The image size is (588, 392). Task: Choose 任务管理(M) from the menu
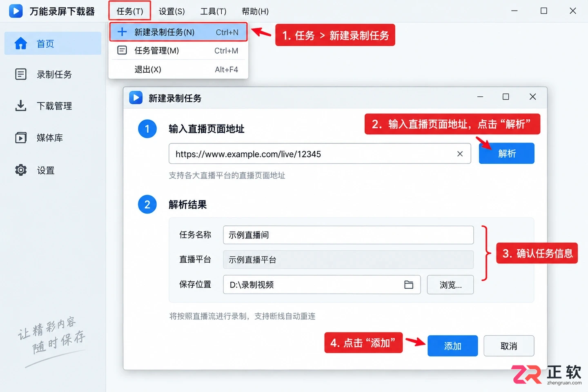(x=178, y=51)
